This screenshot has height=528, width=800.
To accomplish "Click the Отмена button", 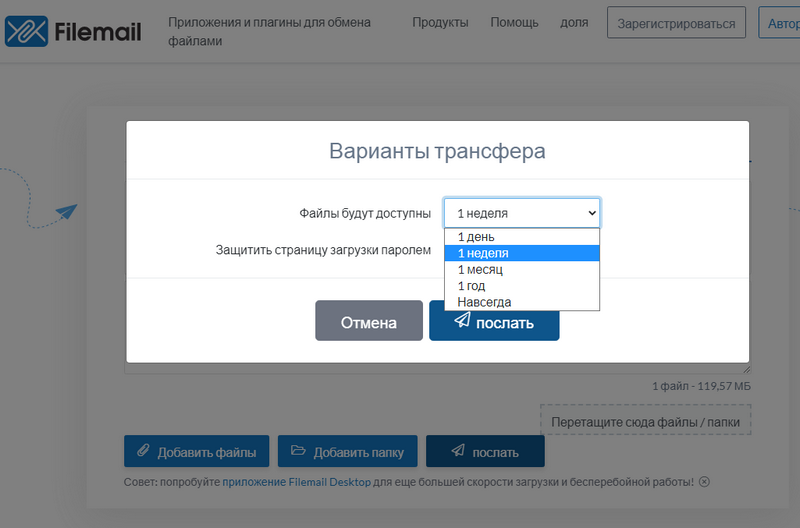I will (369, 320).
